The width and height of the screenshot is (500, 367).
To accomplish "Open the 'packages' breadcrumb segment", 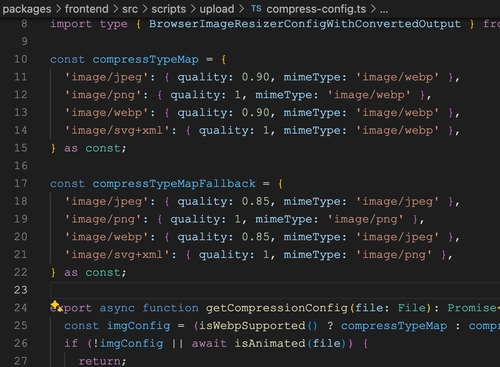I will coord(27,9).
